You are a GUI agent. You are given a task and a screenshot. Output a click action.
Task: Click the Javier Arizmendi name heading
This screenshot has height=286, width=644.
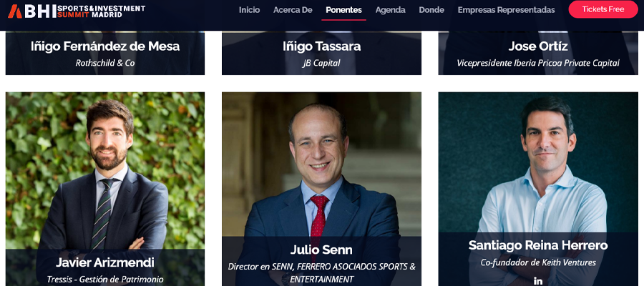tap(105, 262)
